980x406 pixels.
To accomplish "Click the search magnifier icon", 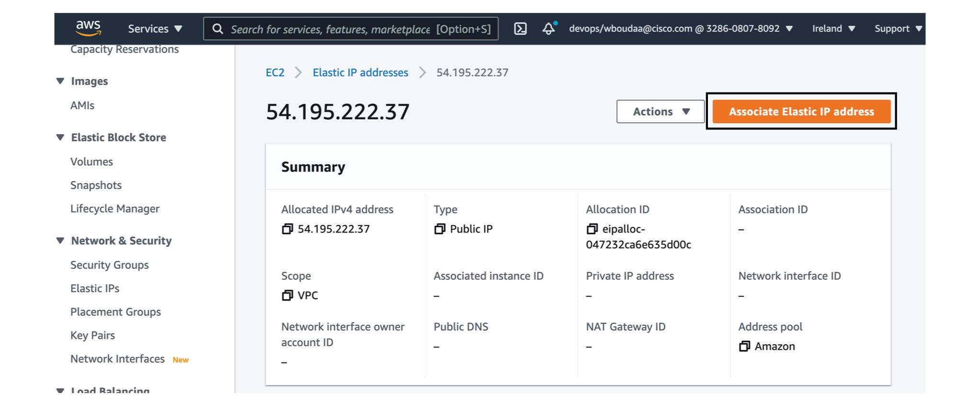I will [x=217, y=29].
